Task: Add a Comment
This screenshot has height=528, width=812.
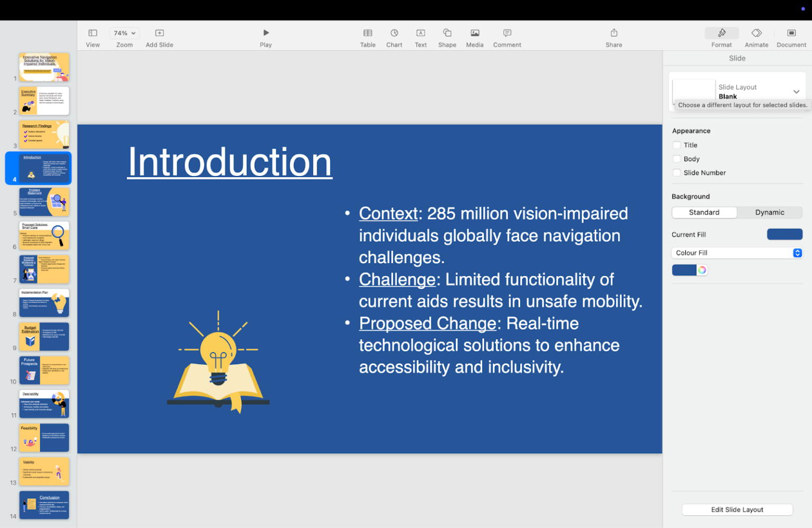Action: (x=506, y=37)
